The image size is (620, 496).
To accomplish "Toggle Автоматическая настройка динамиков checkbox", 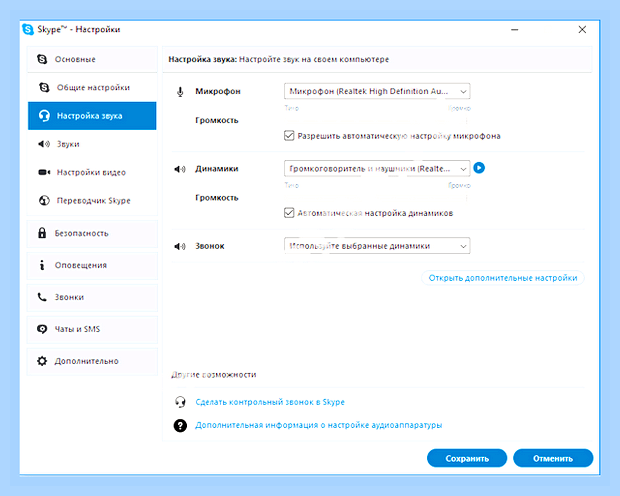I will 289,213.
